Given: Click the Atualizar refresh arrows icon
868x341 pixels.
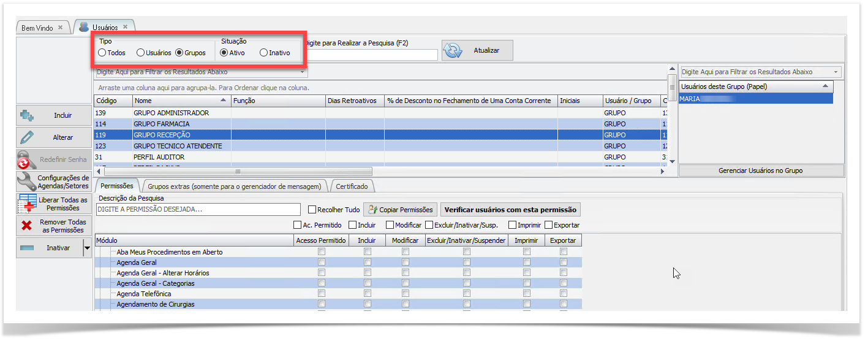Looking at the screenshot, I should 453,51.
